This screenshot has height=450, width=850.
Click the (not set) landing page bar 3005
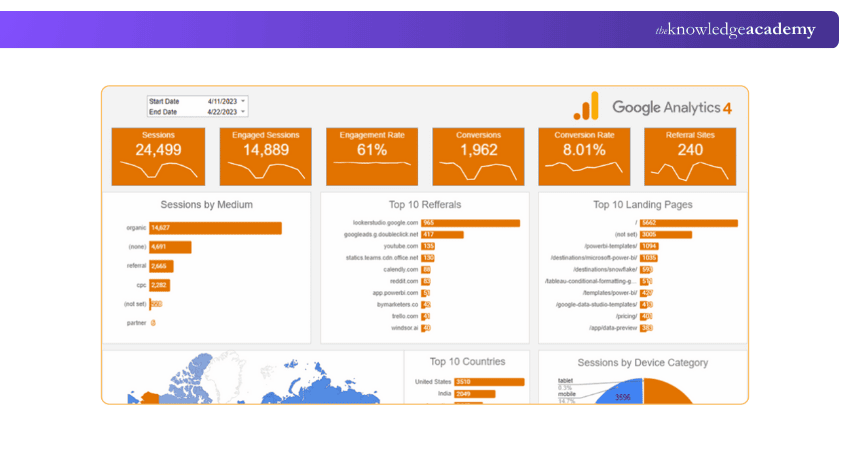(666, 235)
